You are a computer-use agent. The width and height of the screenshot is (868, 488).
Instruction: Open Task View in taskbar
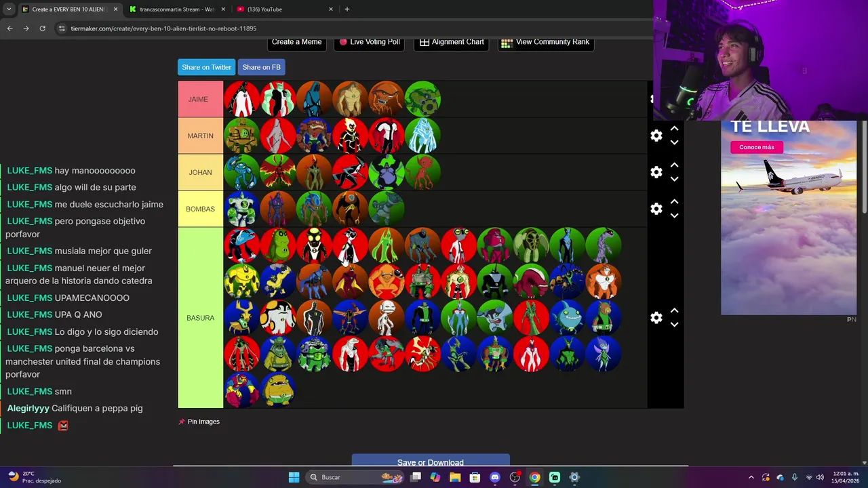416,477
